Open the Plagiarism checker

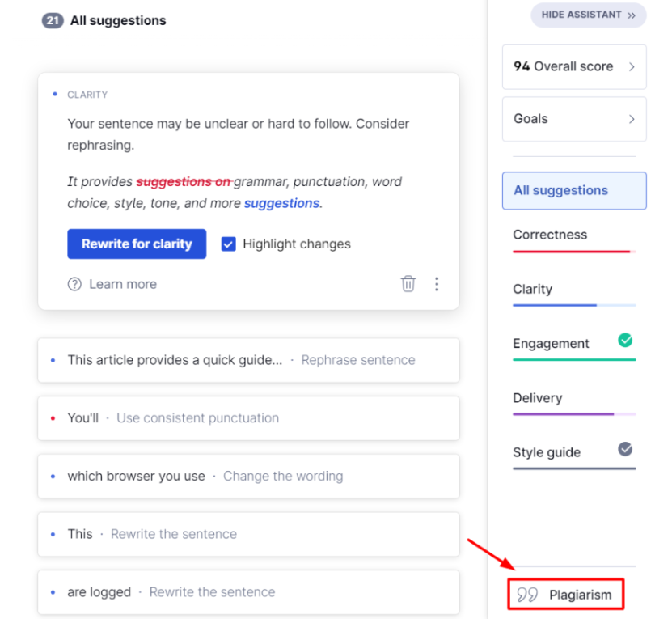pyautogui.click(x=566, y=594)
